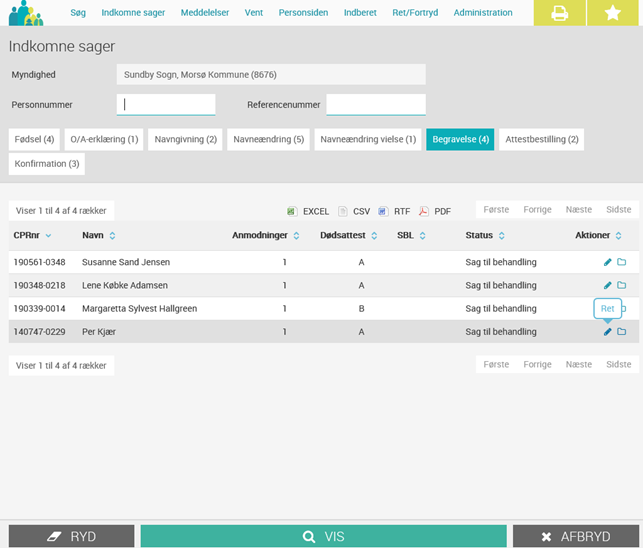Switch to Konfirmation (3) tab

point(47,164)
